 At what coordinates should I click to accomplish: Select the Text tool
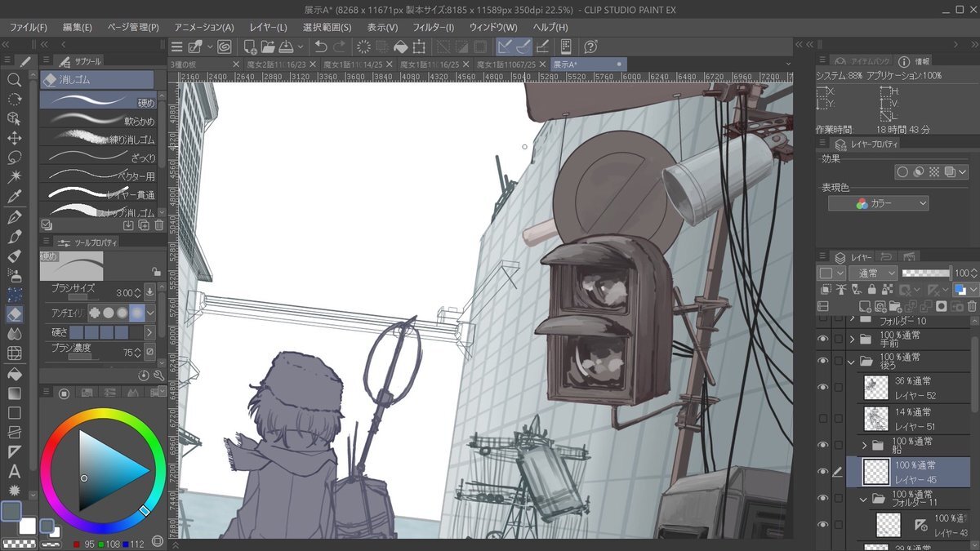pos(14,471)
